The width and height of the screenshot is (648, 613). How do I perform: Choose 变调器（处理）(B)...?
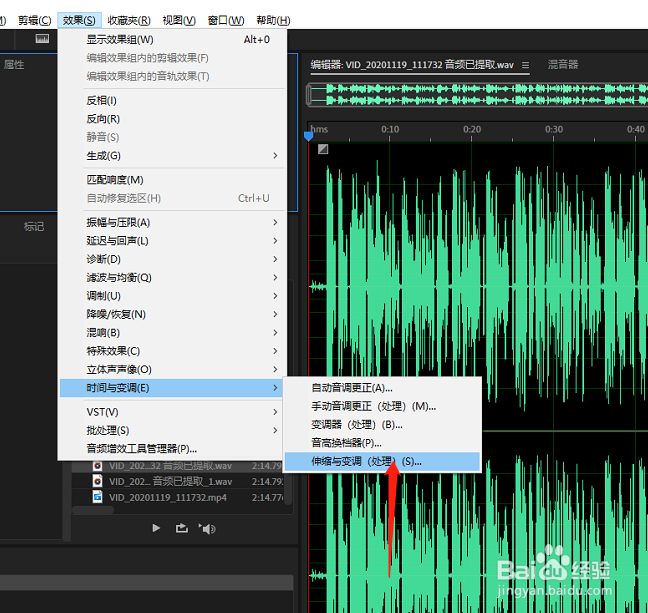click(382, 425)
